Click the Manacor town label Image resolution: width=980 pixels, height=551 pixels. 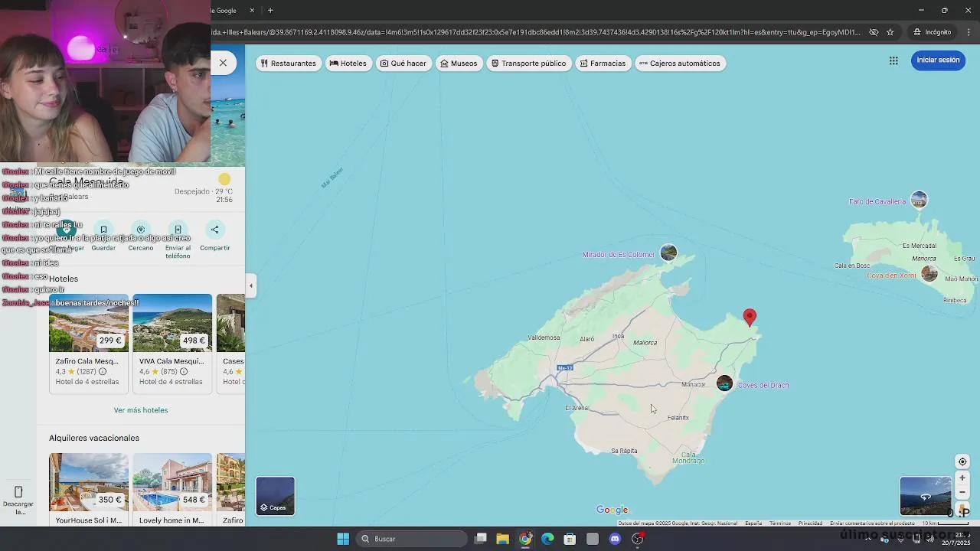693,384
